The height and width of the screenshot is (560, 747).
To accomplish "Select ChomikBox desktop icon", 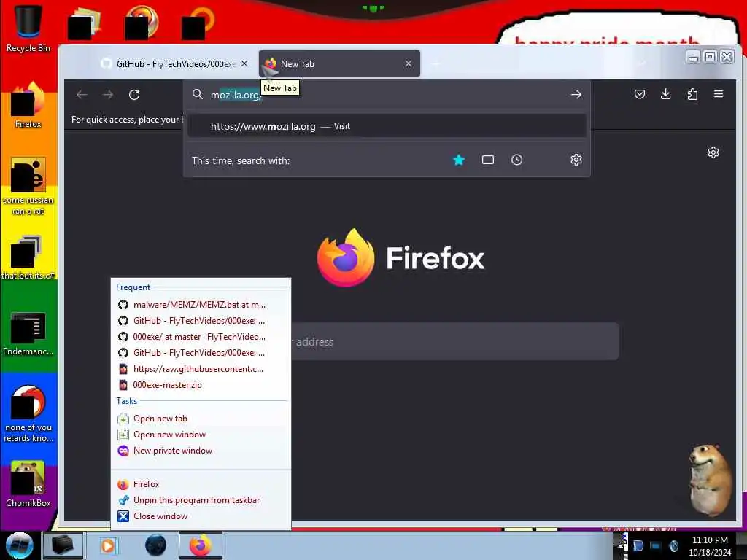I will [28, 484].
